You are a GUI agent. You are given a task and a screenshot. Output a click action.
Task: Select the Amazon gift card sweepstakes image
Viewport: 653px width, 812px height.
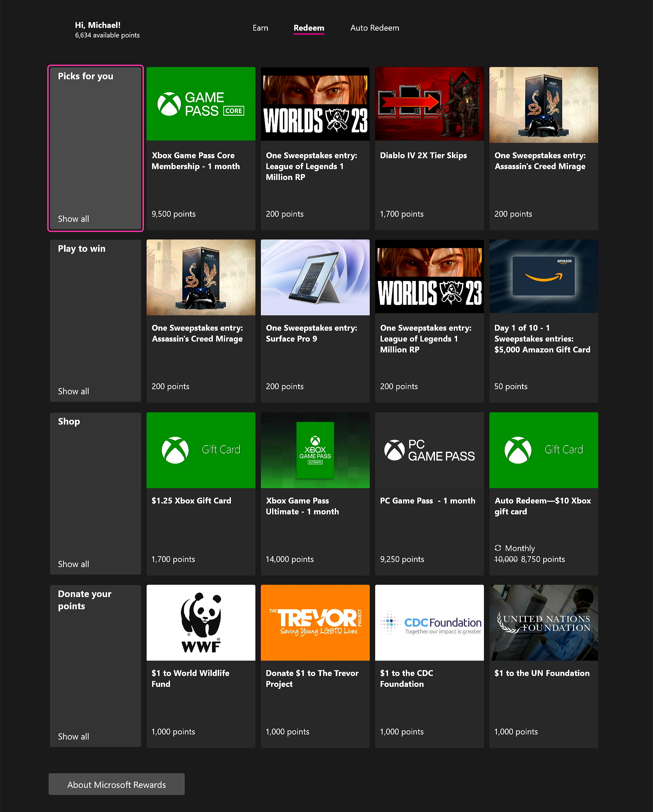click(543, 277)
